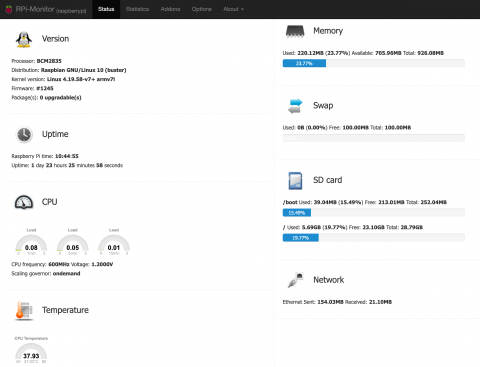Click the Uptime 1 day 23 hours line
The width and height of the screenshot is (480, 367).
67,165
